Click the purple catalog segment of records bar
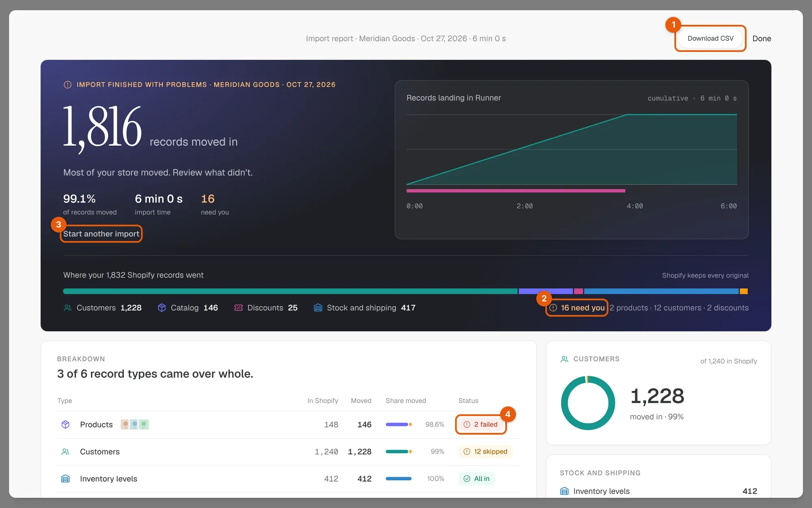 tap(546, 291)
